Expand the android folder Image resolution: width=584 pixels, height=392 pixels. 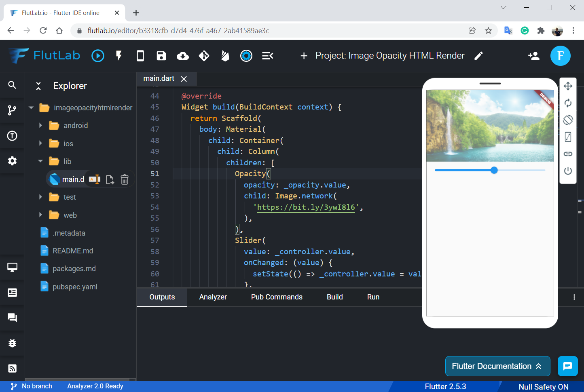pos(40,126)
